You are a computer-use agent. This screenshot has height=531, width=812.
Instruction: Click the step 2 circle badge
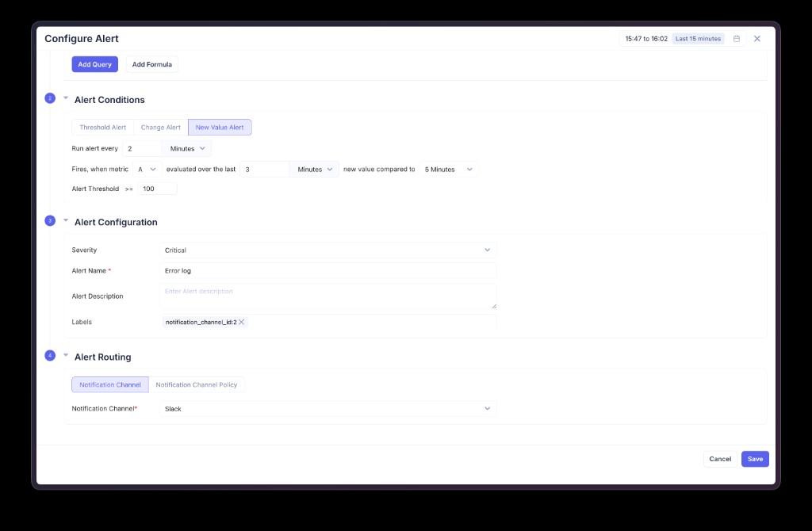click(50, 98)
